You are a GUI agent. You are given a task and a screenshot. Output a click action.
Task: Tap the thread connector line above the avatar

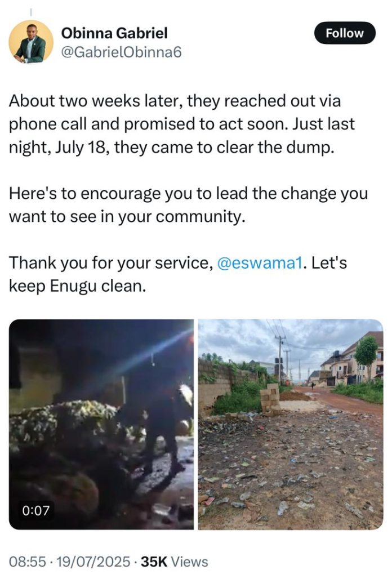31,12
